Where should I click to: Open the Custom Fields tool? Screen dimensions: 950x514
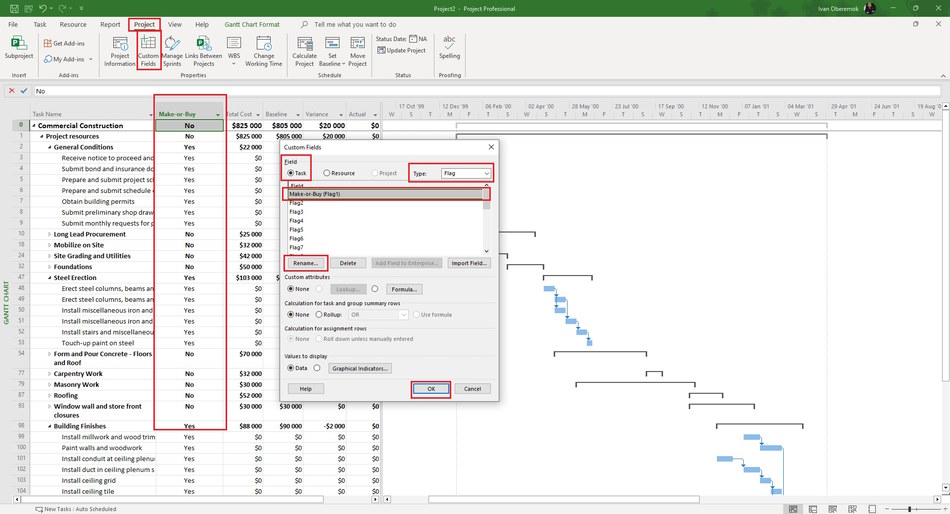pos(148,51)
